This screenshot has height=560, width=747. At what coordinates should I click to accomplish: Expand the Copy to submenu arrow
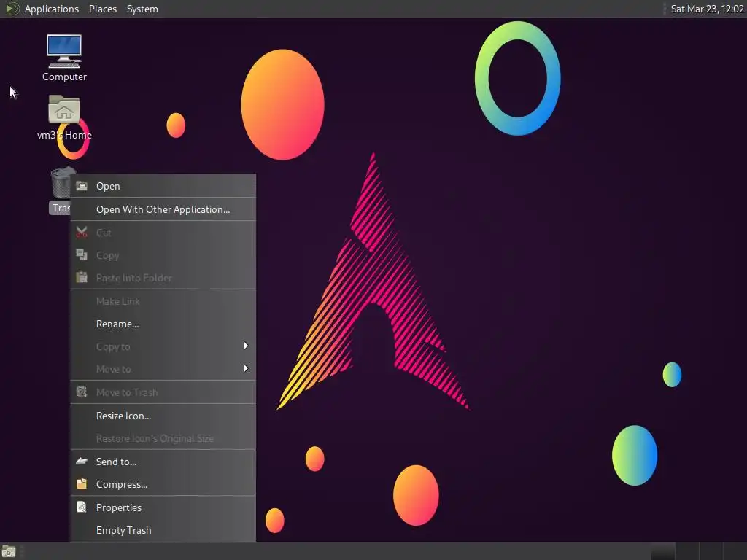[245, 346]
